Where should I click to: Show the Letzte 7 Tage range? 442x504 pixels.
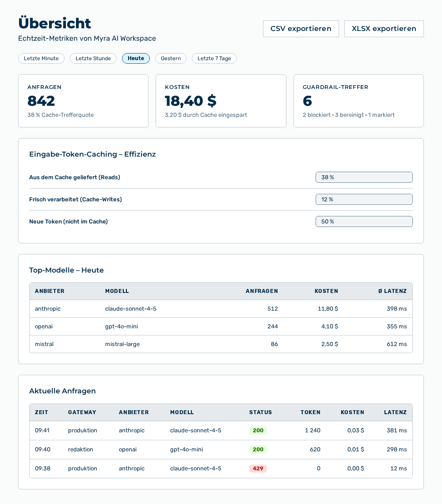click(x=214, y=58)
